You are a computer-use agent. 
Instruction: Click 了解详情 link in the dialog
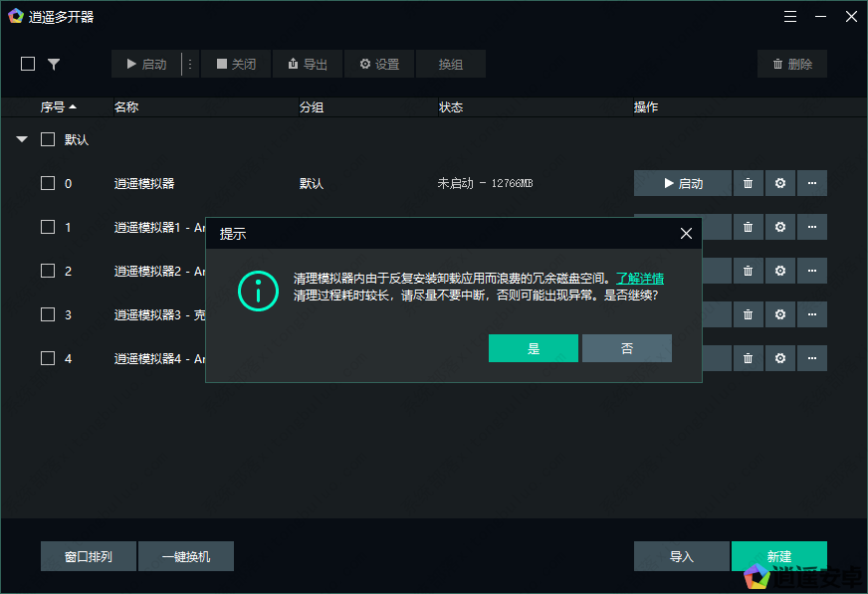tap(640, 278)
